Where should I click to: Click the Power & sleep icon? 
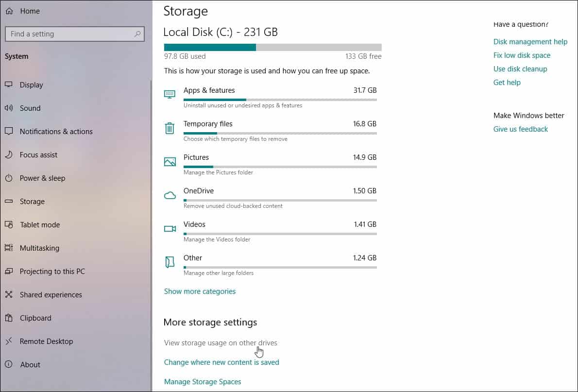9,178
